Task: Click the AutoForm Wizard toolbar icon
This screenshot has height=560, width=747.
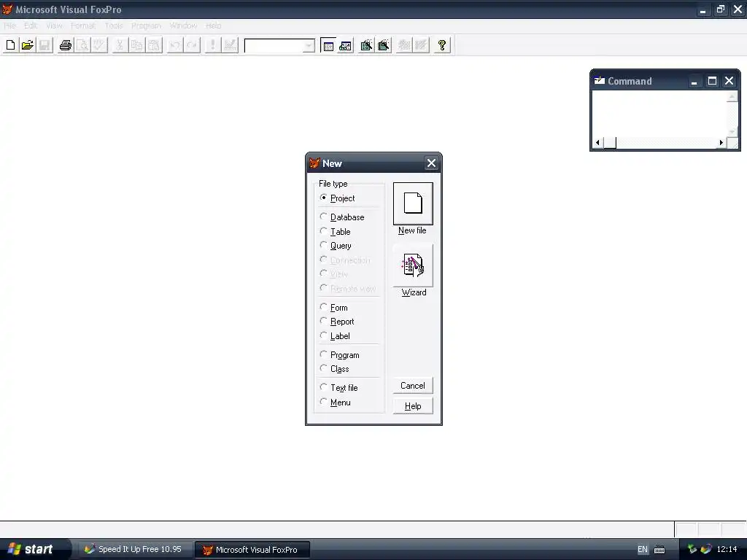Action: (404, 45)
